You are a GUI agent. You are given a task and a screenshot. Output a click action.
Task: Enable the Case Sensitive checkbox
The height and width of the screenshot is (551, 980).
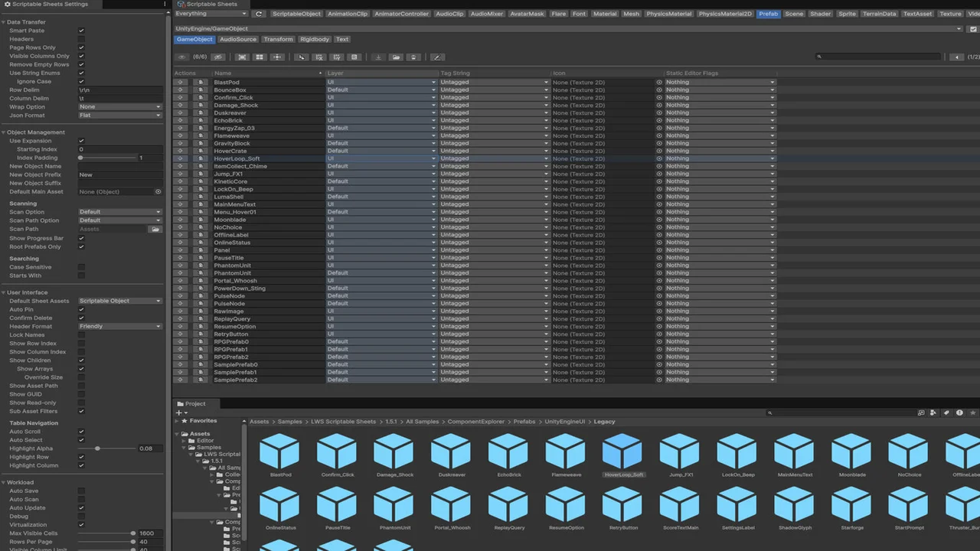[x=81, y=267]
